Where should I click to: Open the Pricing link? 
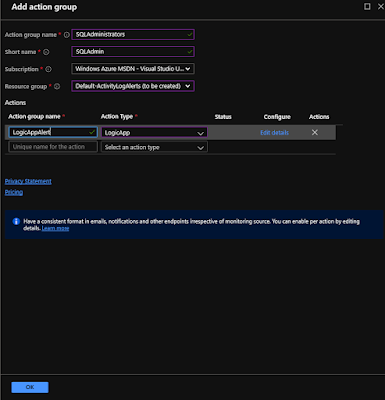click(x=14, y=192)
